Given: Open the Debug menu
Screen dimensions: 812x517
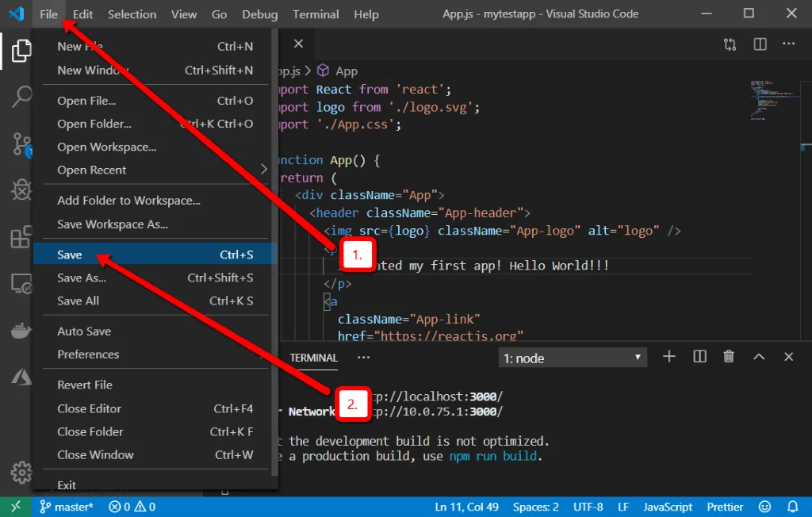Looking at the screenshot, I should pyautogui.click(x=260, y=14).
